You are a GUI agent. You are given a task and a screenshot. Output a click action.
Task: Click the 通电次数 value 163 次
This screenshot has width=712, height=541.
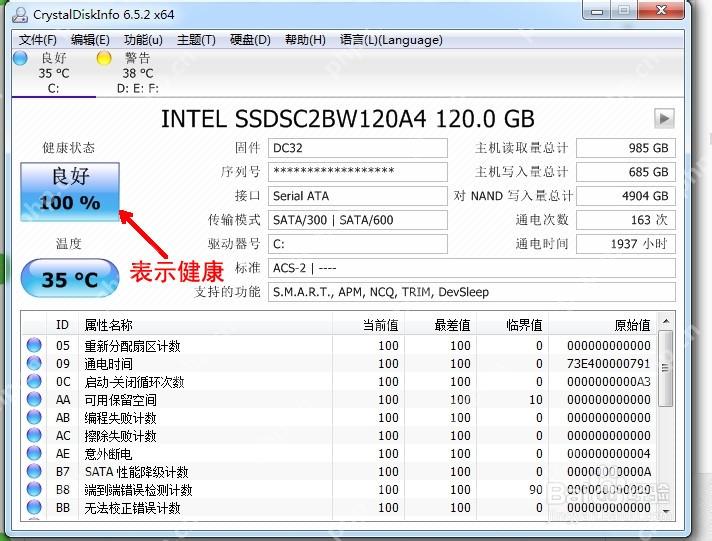626,220
